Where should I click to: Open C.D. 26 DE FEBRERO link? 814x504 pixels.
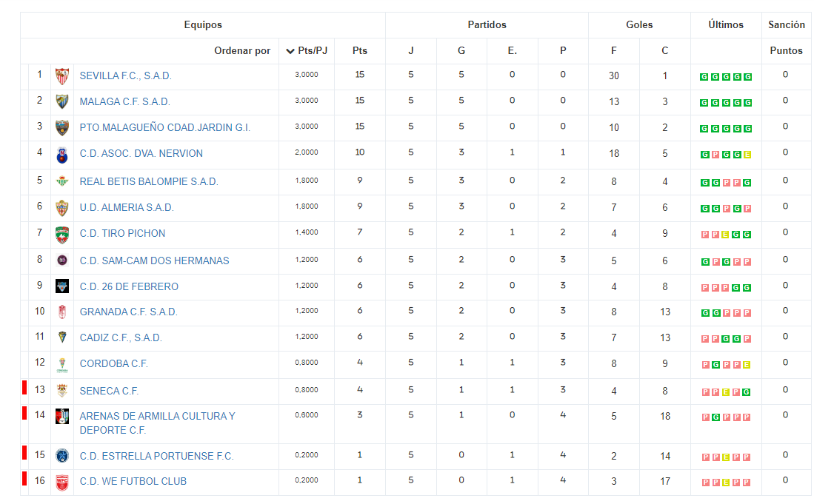click(129, 286)
